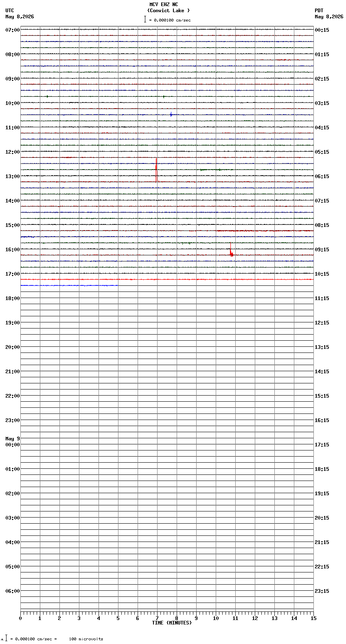Click the 14:15 PDT time label

[x=322, y=372]
